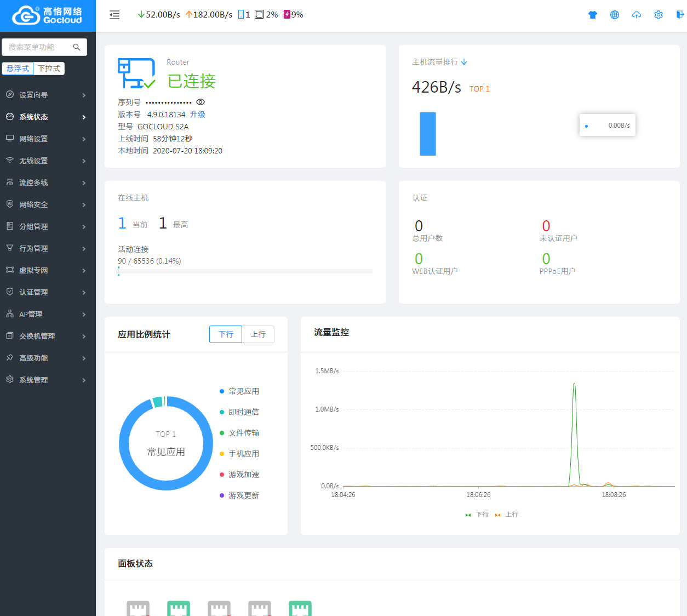This screenshot has width=687, height=616.
Task: Open the language globe icon
Action: pyautogui.click(x=615, y=15)
